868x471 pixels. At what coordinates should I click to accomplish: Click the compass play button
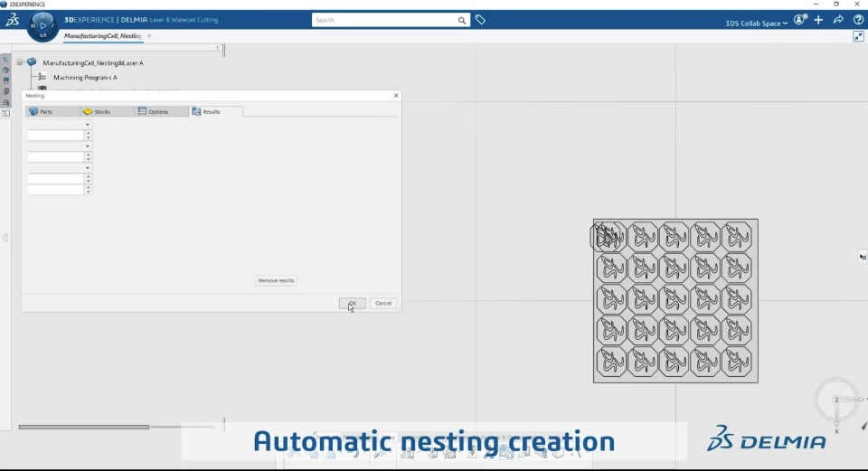[x=43, y=25]
